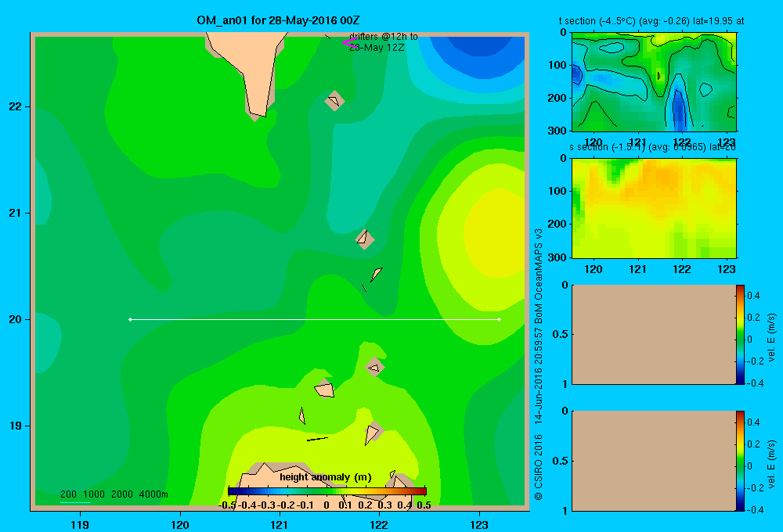Click the 0.5 tick on height anomaly color bar
Screen dimensions: 783x532
pyautogui.click(x=424, y=505)
